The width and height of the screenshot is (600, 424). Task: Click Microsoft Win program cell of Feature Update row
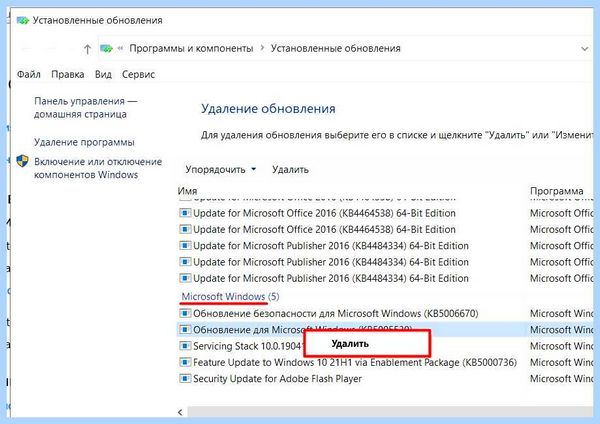pyautogui.click(x=561, y=362)
